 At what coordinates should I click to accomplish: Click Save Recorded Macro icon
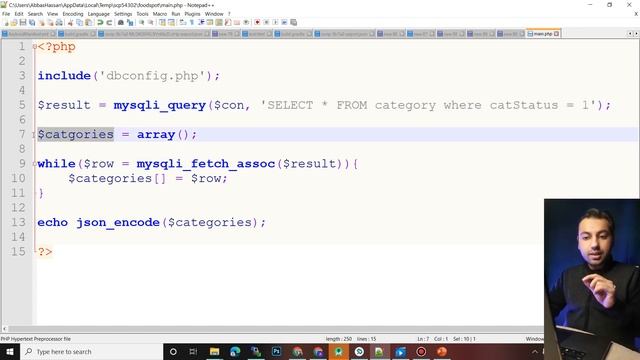tap(293, 22)
